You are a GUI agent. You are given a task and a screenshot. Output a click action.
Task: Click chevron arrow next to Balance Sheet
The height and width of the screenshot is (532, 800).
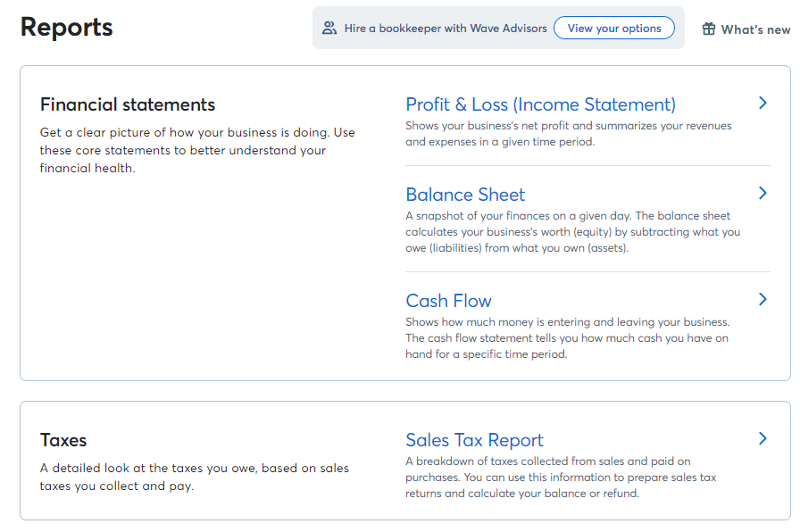tap(762, 194)
